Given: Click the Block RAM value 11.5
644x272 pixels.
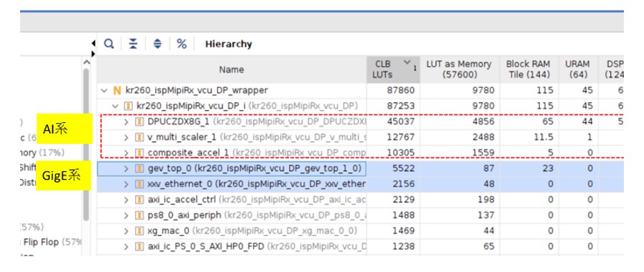Looking at the screenshot, I should click(x=543, y=137).
